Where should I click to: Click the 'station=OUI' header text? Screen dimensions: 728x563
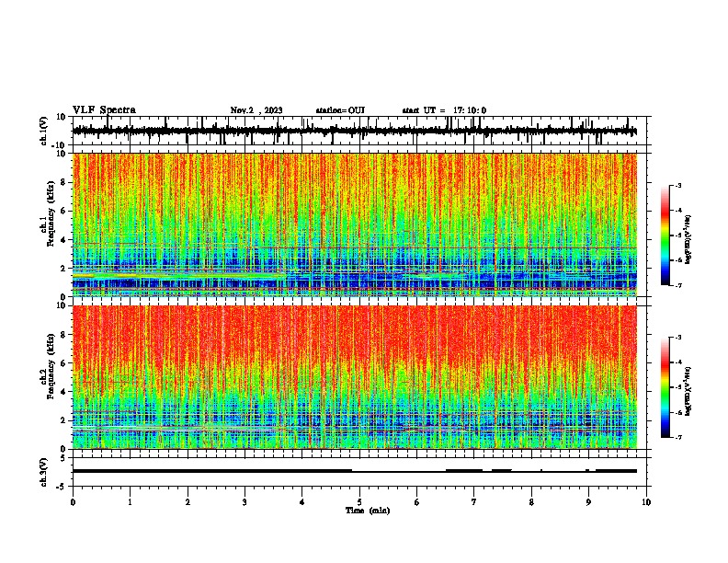click(x=340, y=110)
